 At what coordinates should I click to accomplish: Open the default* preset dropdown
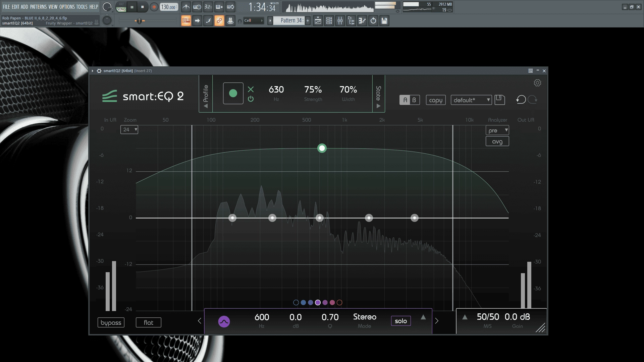click(x=471, y=100)
